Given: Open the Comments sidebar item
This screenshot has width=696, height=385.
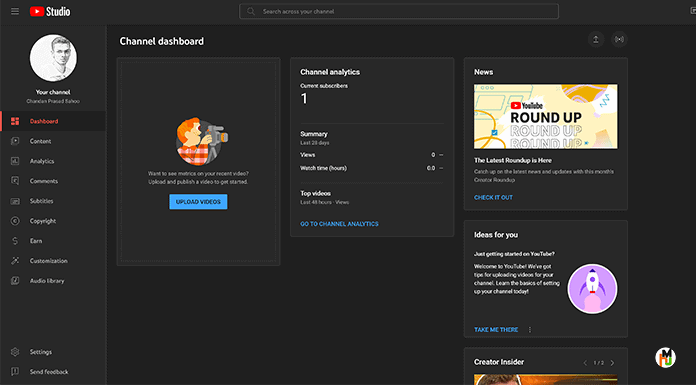Looking at the screenshot, I should click(53, 181).
